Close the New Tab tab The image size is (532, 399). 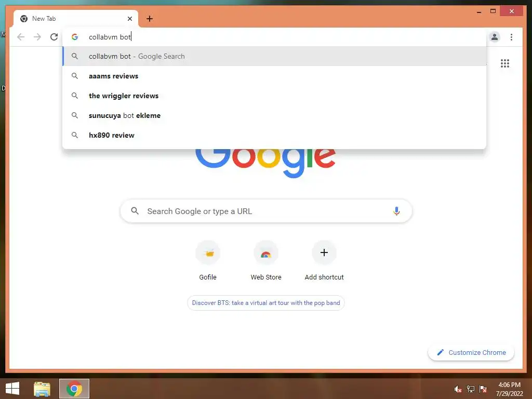coord(129,19)
